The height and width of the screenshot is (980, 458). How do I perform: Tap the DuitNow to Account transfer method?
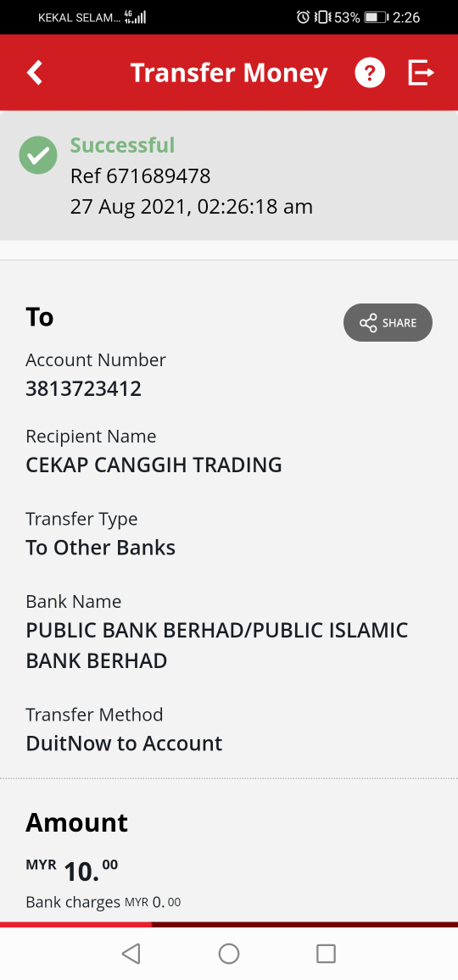pos(124,743)
